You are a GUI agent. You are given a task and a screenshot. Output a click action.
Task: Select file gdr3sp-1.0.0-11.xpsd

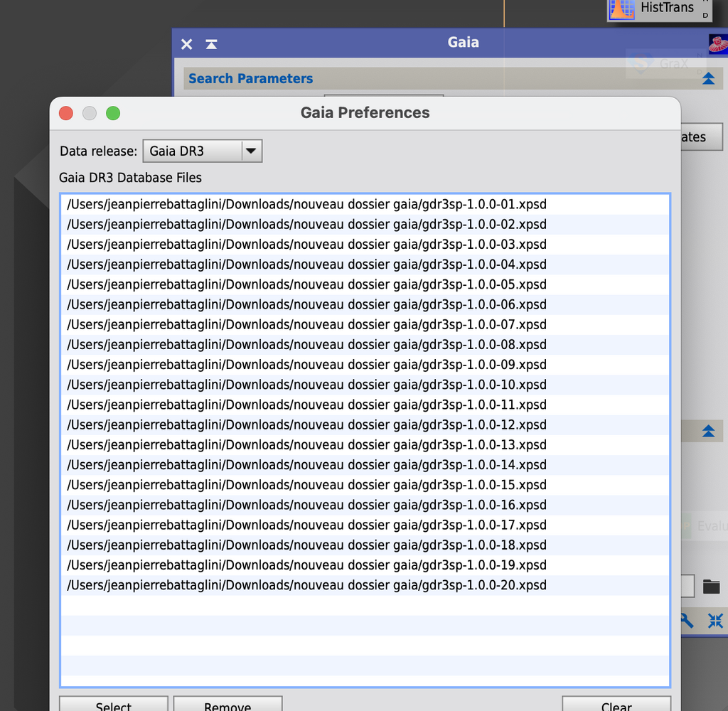pyautogui.click(x=365, y=405)
